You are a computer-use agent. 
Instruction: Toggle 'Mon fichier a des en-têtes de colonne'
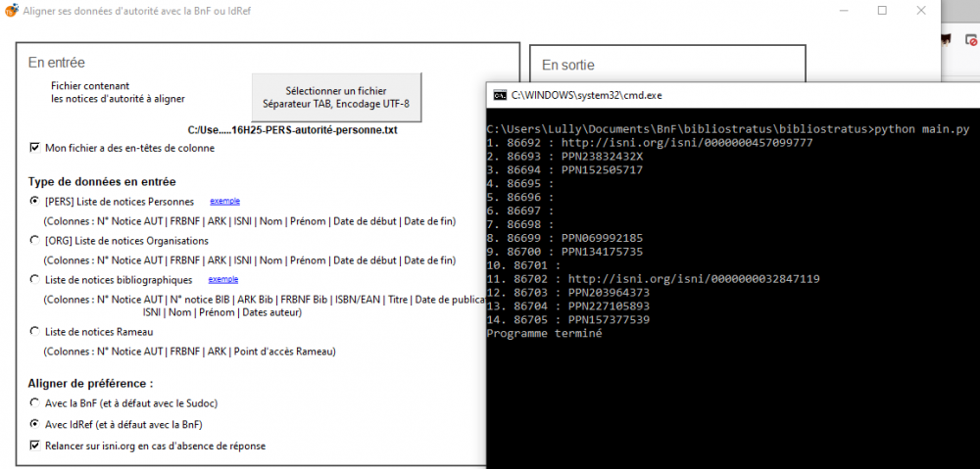tap(35, 148)
